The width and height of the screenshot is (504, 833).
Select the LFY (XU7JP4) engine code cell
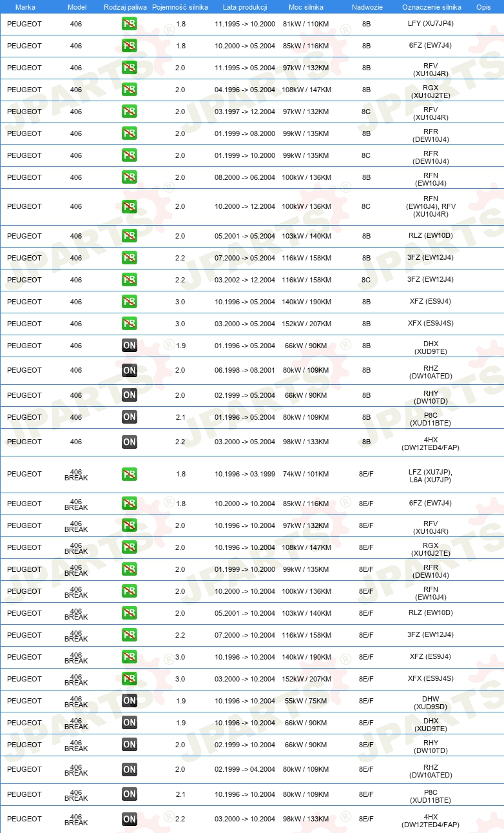pos(431,24)
